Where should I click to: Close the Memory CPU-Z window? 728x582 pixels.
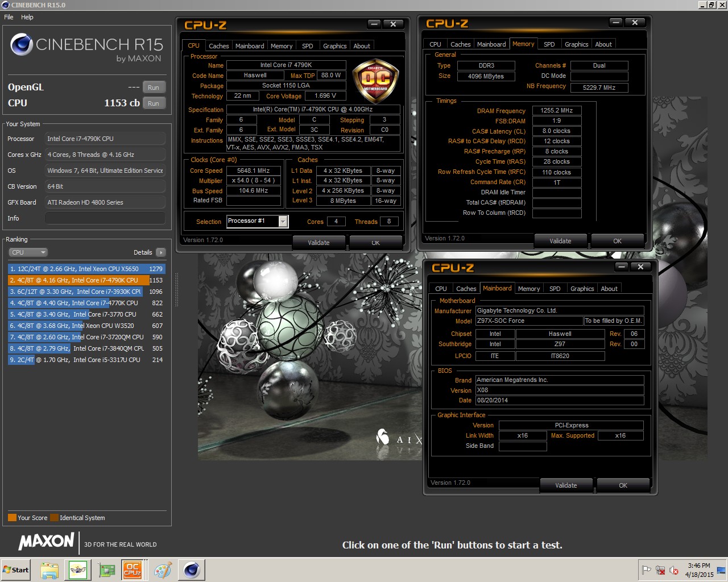635,22
